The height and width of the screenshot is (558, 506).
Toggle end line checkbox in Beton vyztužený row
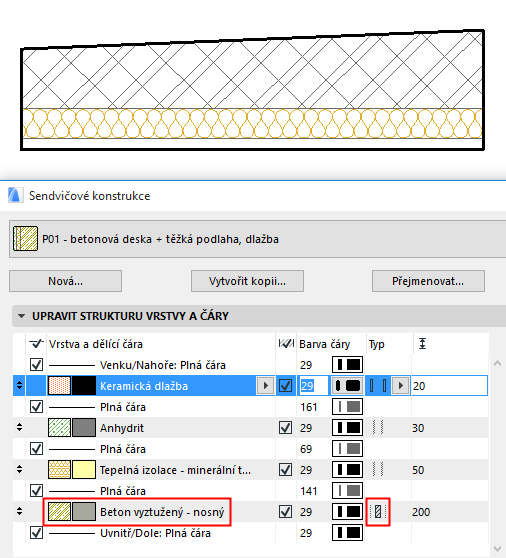point(285,512)
